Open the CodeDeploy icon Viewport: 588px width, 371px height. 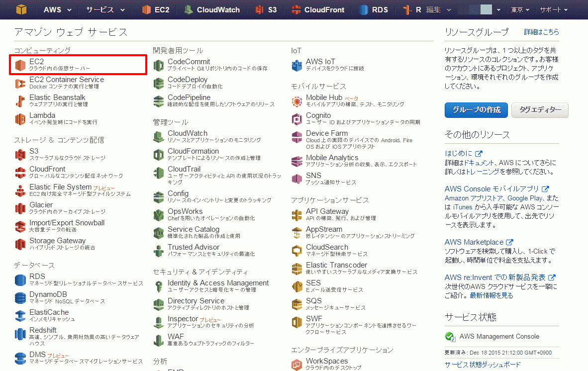[159, 83]
